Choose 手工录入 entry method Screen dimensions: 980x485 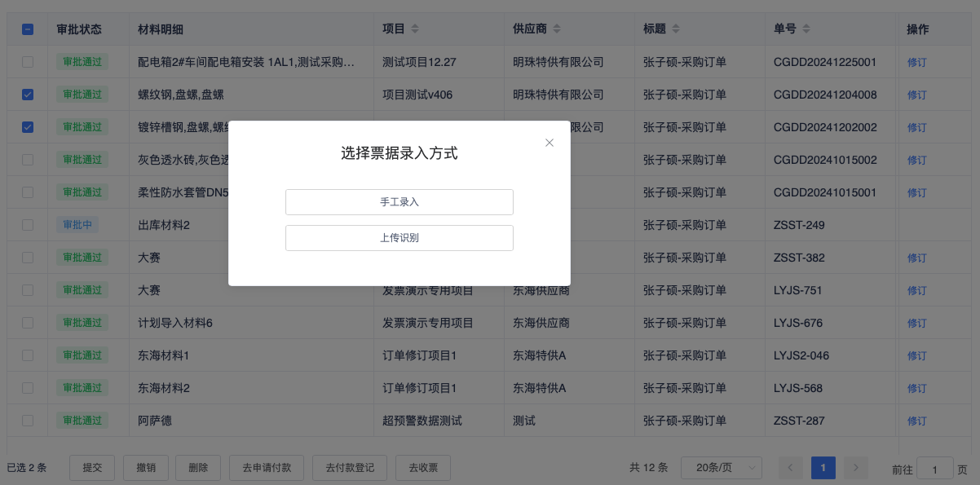pyautogui.click(x=400, y=202)
